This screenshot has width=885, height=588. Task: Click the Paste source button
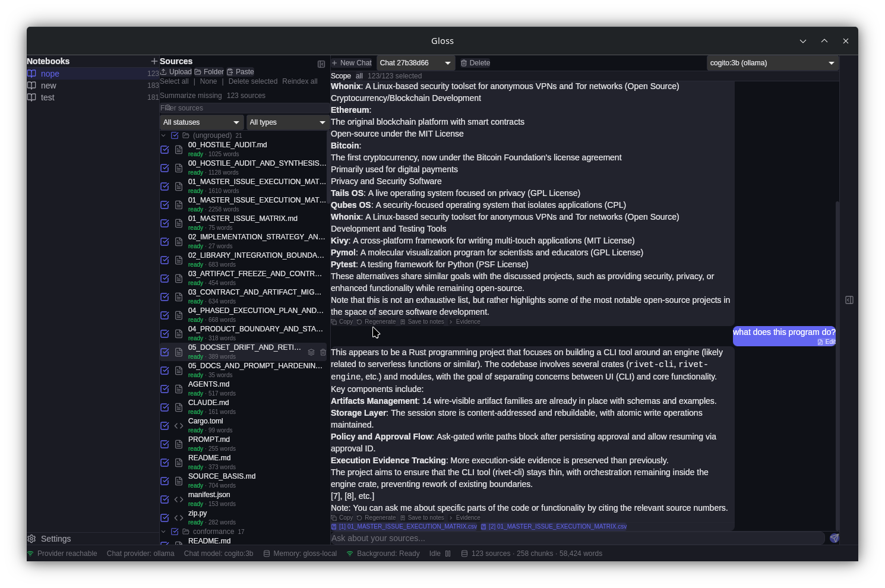(241, 72)
